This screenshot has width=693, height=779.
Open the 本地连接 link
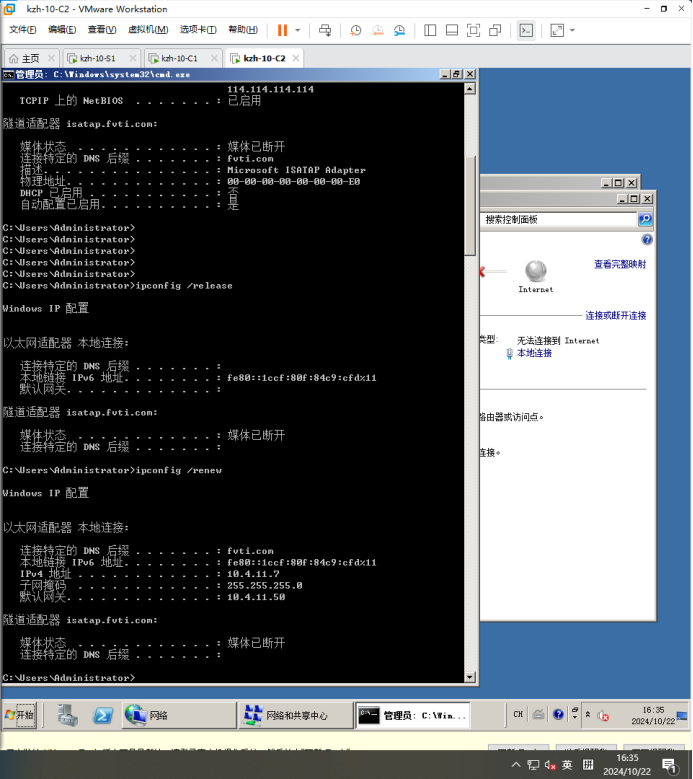535,353
